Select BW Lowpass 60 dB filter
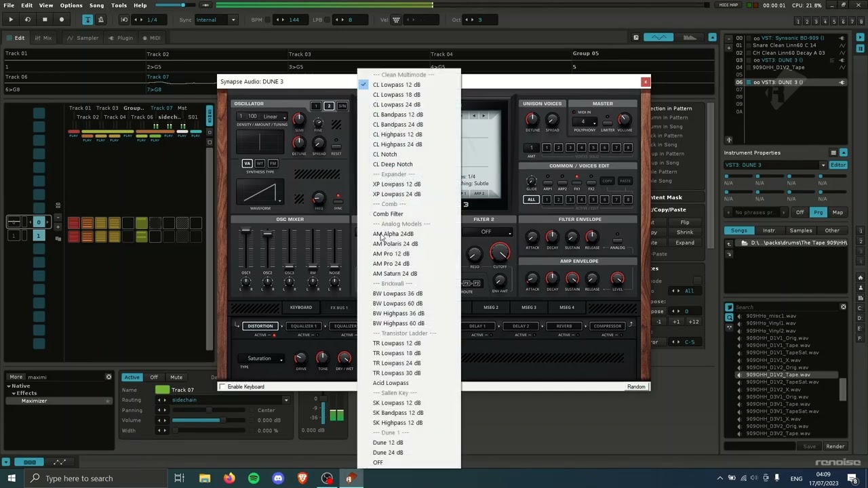This screenshot has height=488, width=868. tap(409, 304)
